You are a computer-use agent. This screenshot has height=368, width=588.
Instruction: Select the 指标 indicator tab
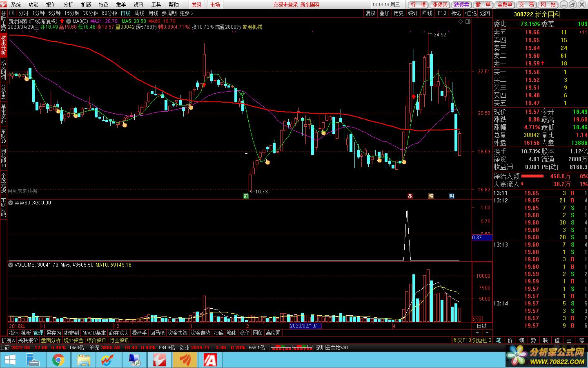(13, 333)
